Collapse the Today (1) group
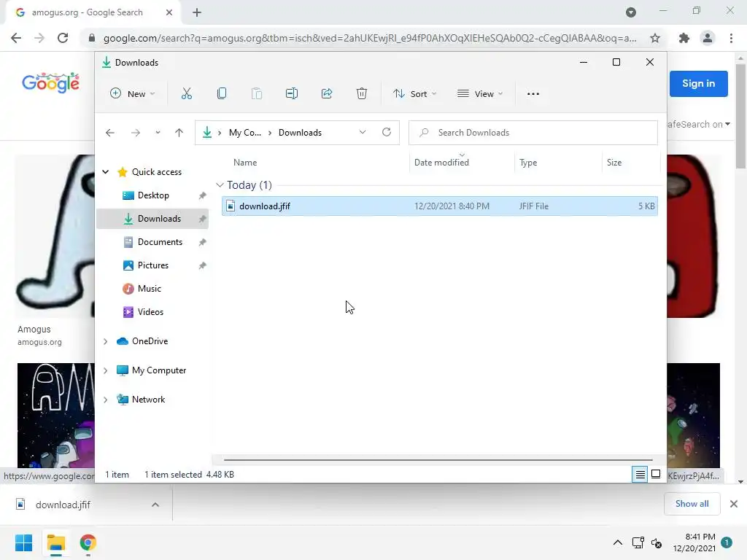The width and height of the screenshot is (747, 560). point(220,184)
